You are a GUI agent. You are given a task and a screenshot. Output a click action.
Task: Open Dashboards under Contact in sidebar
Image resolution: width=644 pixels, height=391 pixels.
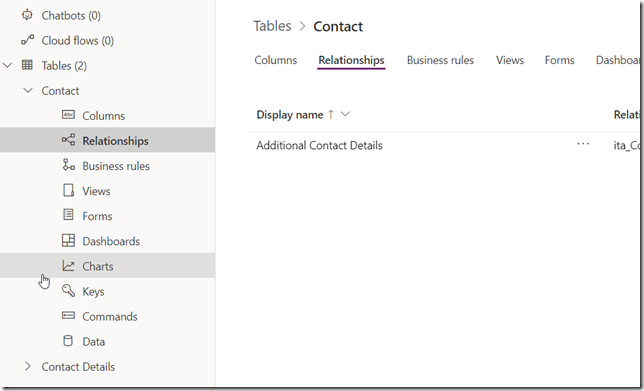click(x=111, y=241)
